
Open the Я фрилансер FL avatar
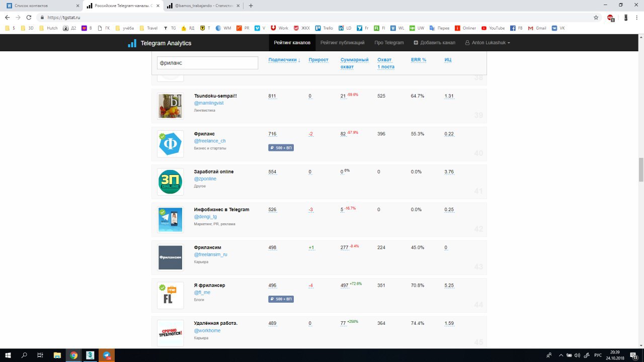coord(170,296)
